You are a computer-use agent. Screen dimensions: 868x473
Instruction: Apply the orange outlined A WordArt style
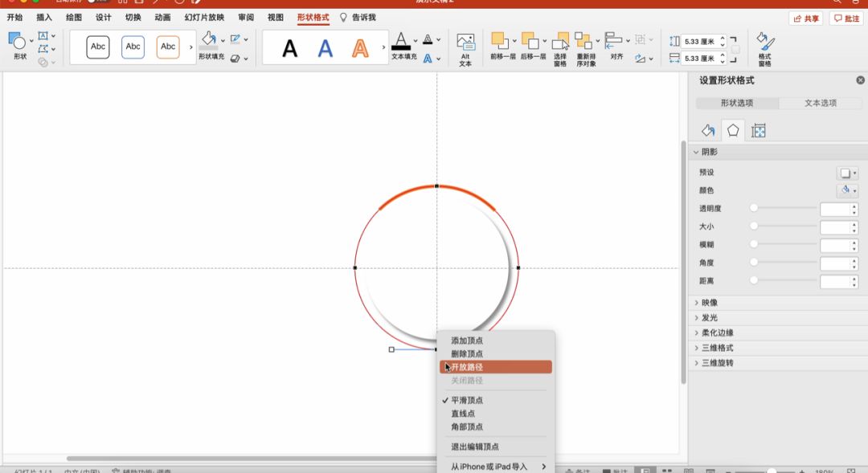360,49
